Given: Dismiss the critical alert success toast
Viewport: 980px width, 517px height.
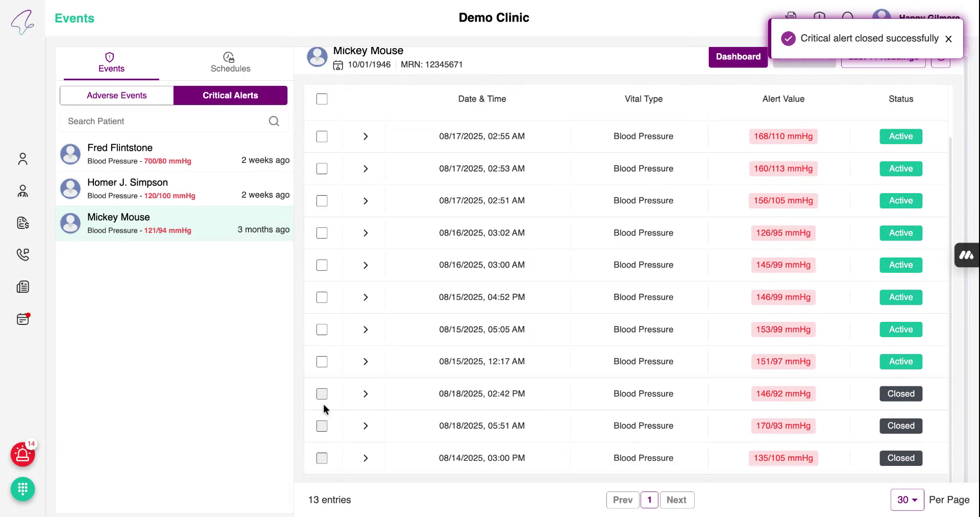Looking at the screenshot, I should (948, 38).
